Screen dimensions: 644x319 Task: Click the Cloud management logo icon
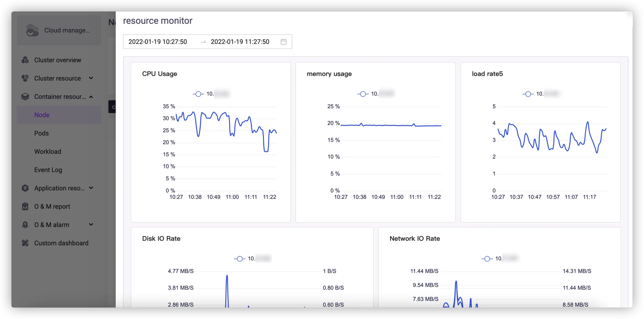(x=32, y=30)
